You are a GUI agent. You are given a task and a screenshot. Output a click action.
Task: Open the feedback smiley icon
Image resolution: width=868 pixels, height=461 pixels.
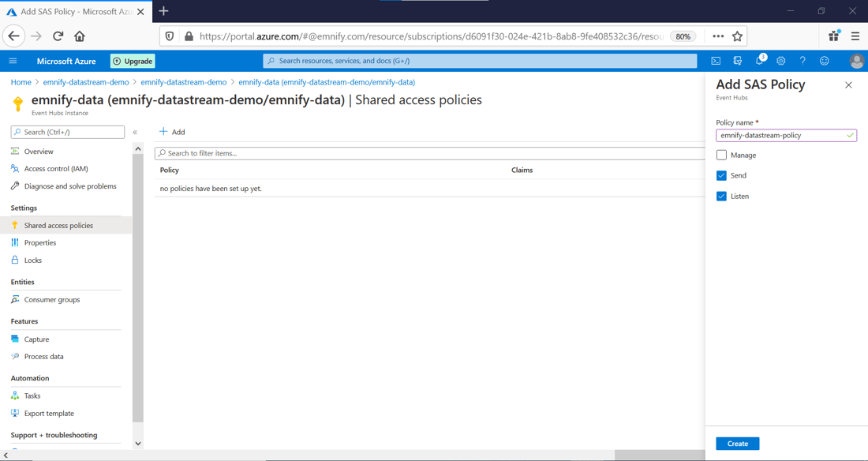[825, 61]
